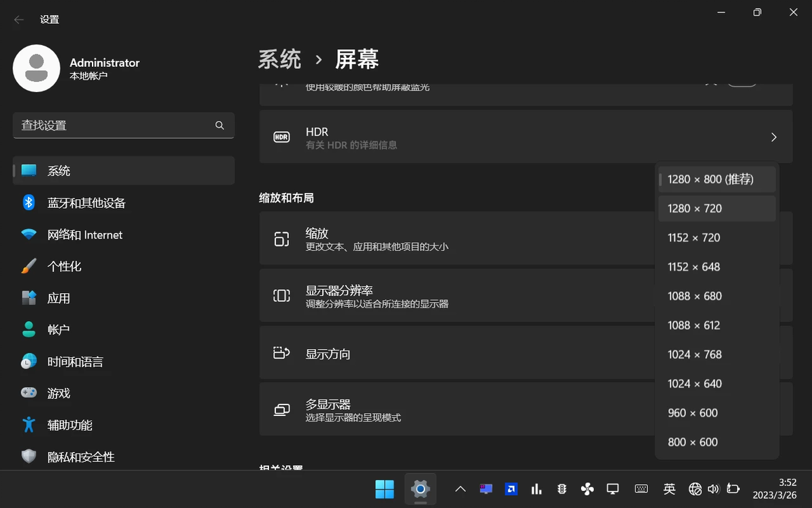Open the network globe tray icon
Viewport: 812px width, 508px height.
[x=695, y=489]
